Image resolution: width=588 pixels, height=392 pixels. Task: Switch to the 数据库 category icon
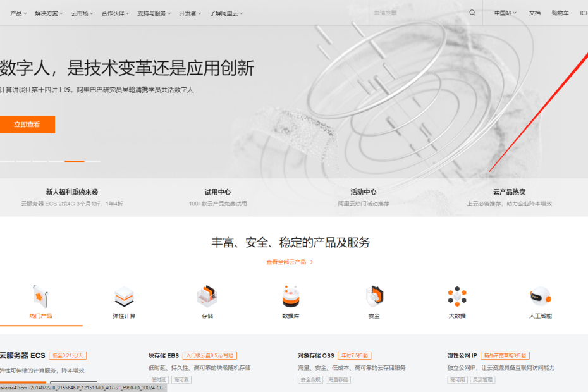[x=291, y=297]
